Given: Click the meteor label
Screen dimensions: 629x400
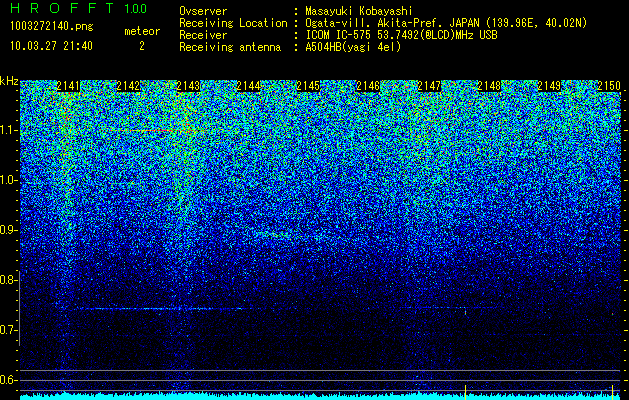Looking at the screenshot, I should [142, 31].
